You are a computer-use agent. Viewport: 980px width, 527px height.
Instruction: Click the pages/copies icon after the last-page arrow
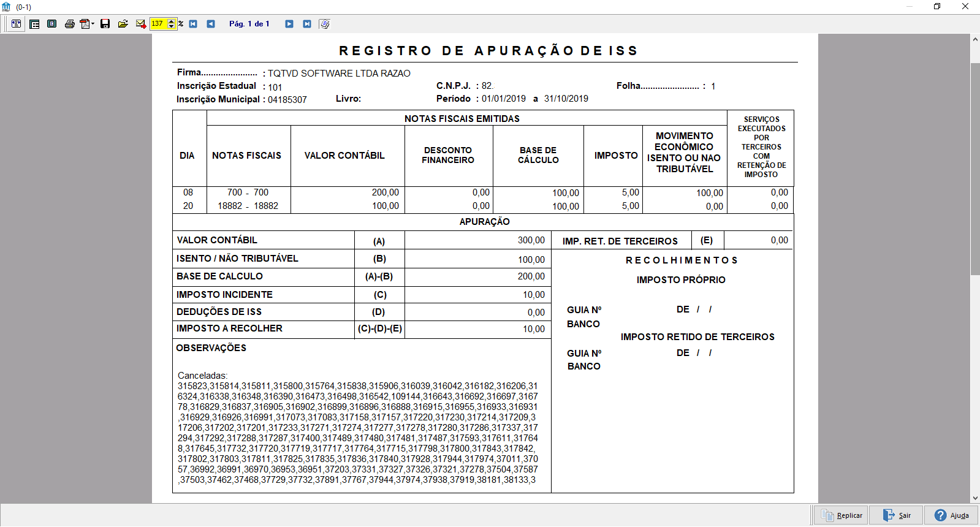tap(325, 24)
